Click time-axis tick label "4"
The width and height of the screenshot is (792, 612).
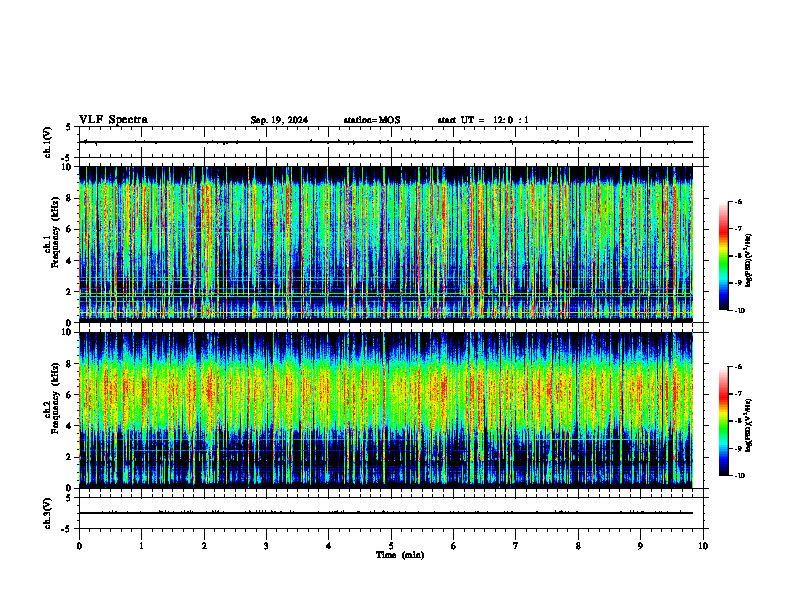pyautogui.click(x=329, y=546)
